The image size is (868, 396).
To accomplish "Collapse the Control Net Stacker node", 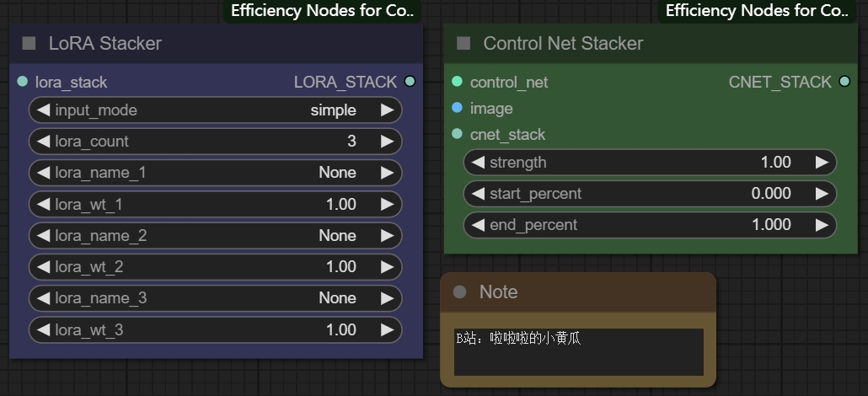I will [x=463, y=43].
